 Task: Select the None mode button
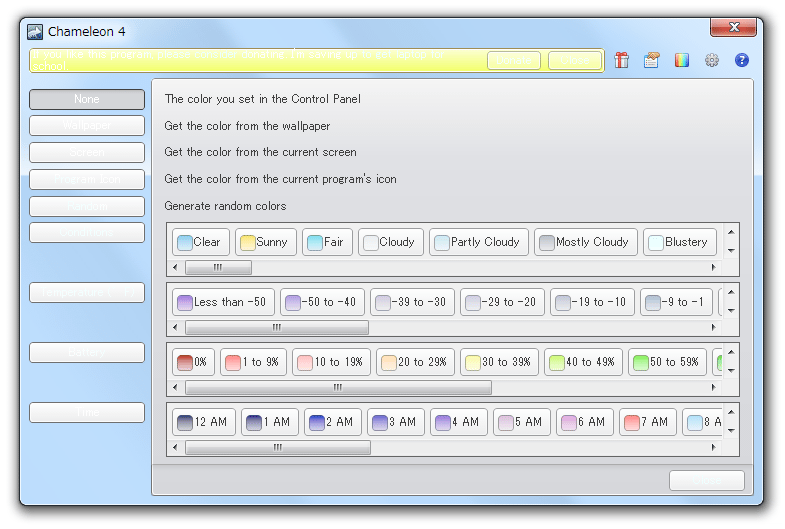pyautogui.click(x=87, y=99)
